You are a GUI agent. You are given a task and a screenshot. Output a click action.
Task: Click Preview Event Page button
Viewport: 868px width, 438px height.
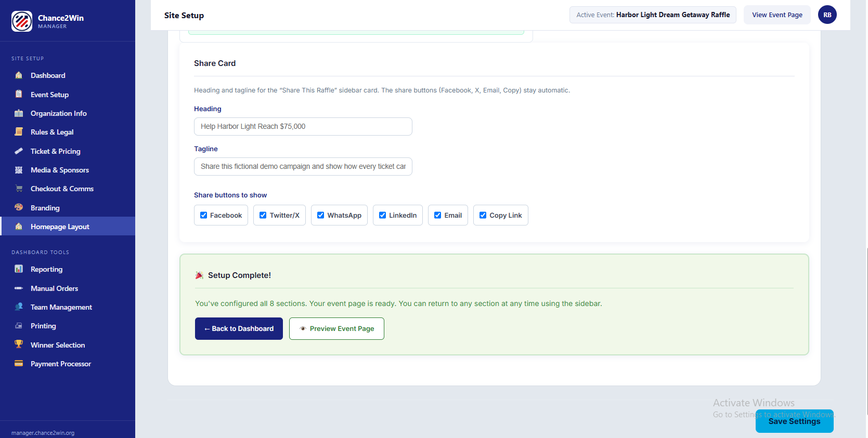(x=336, y=328)
